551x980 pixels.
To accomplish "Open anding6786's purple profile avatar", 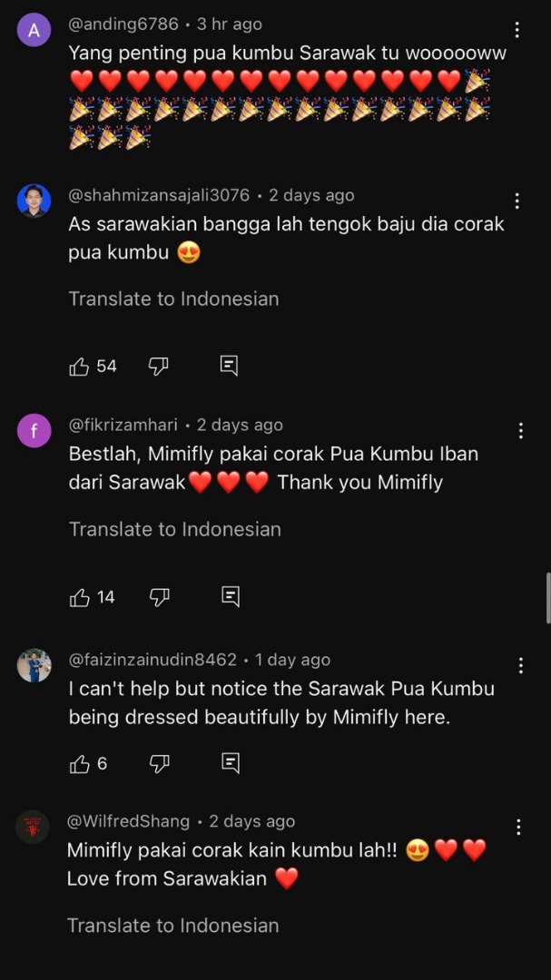I will pos(34,30).
